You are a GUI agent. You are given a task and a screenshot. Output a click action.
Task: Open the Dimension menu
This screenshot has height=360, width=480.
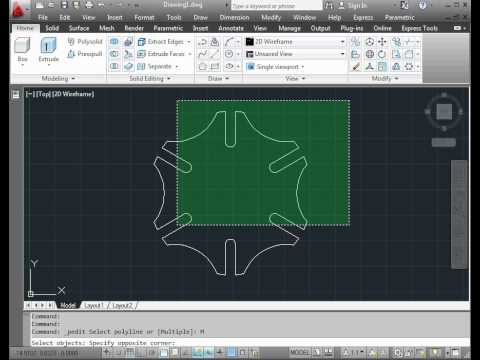[234, 17]
